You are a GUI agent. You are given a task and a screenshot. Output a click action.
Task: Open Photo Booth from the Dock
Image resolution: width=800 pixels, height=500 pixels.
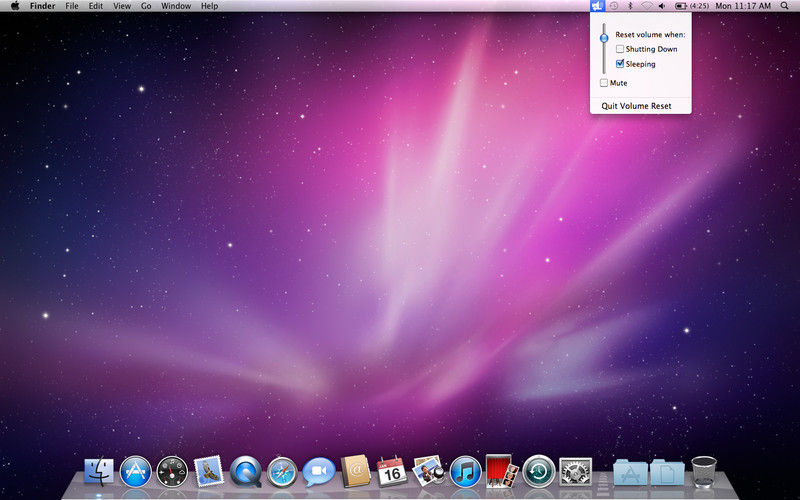pos(502,471)
